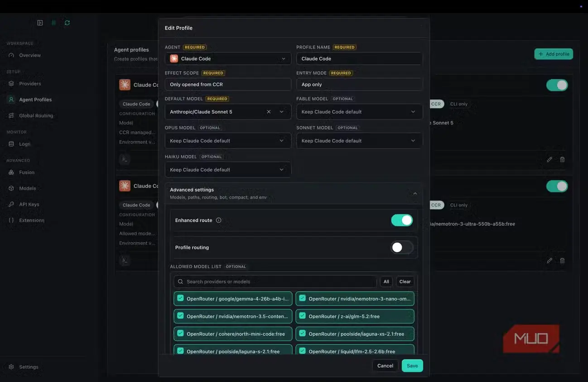This screenshot has height=382, width=588.
Task: Click the Models cube icon
Action: (x=11, y=188)
